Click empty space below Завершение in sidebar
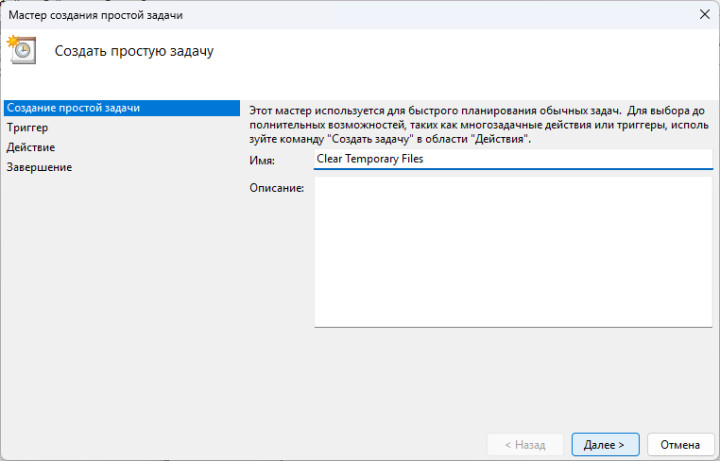Viewport: 720px width, 461px height. 120,300
